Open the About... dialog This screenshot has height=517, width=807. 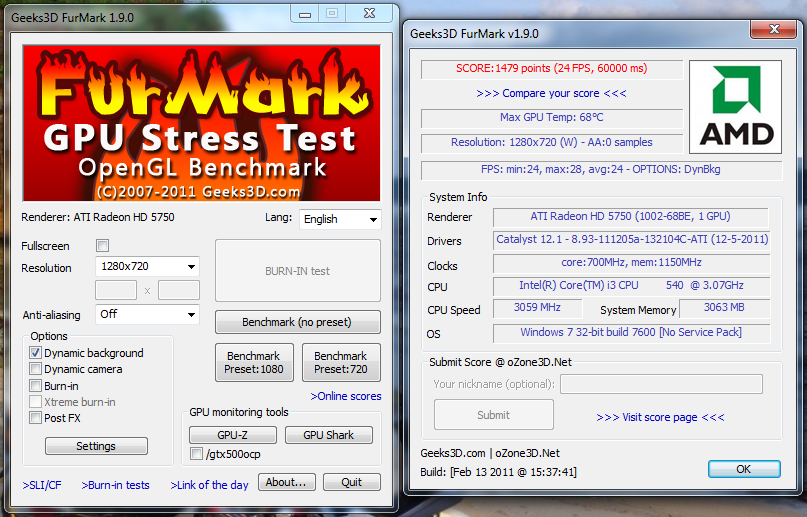(x=287, y=482)
